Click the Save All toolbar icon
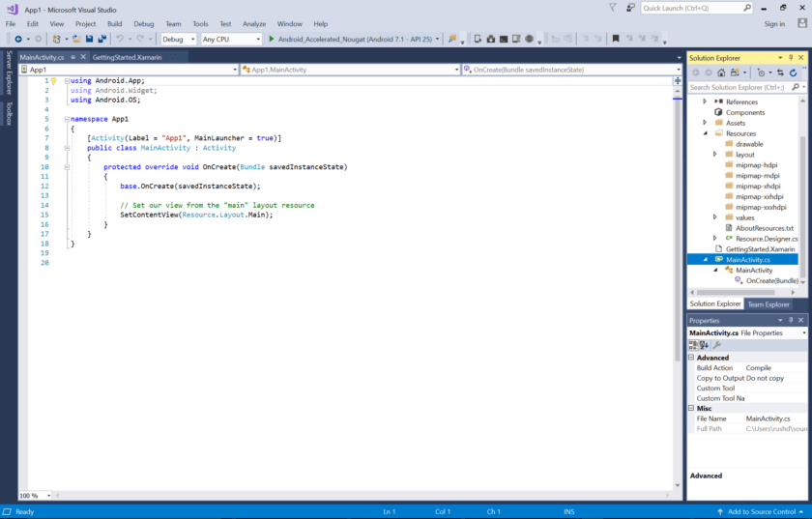 point(102,39)
